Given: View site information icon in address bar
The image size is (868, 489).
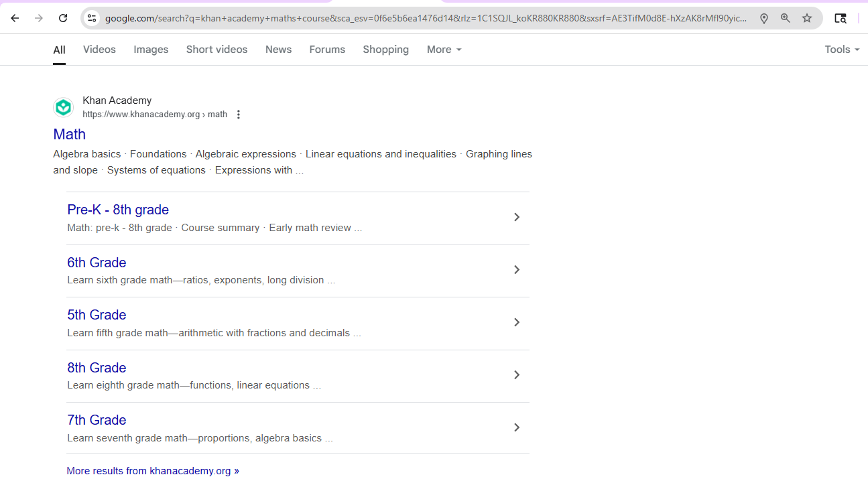Looking at the screenshot, I should [92, 18].
